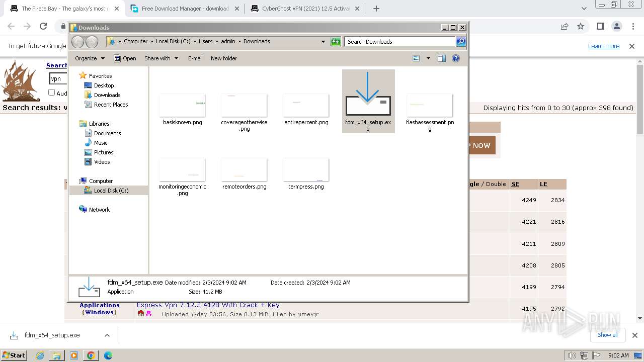The image size is (644, 362).
Task: Open a new Chrome tab
Action: click(376, 9)
